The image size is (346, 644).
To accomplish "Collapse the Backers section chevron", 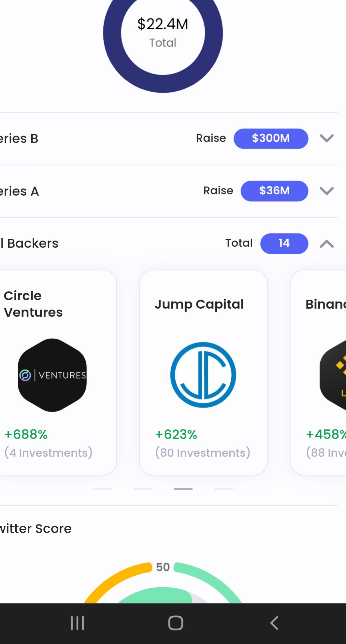I will (x=326, y=244).
